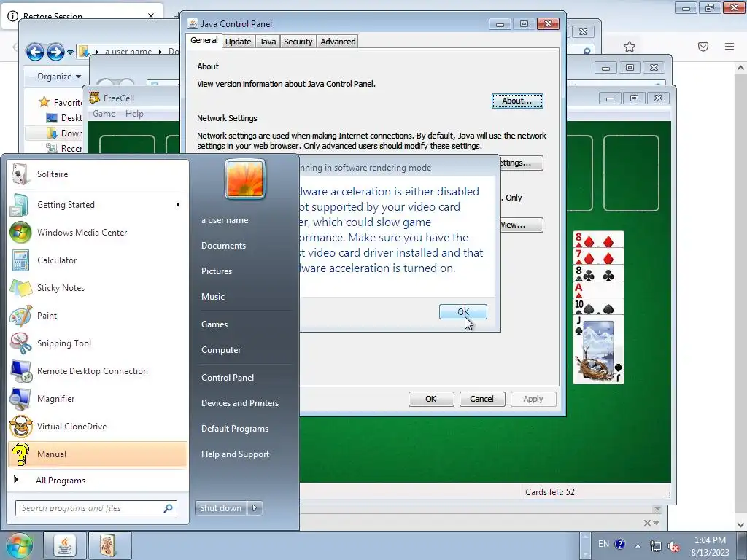
Task: Click the Explorer back arrow button
Action: tap(35, 52)
